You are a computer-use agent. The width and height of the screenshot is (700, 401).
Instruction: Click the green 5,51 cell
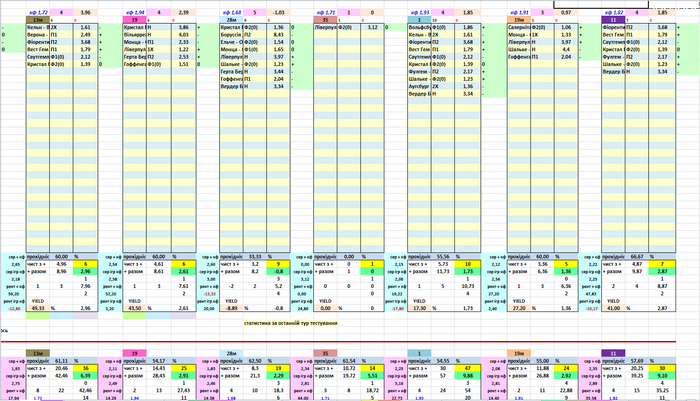point(372,376)
